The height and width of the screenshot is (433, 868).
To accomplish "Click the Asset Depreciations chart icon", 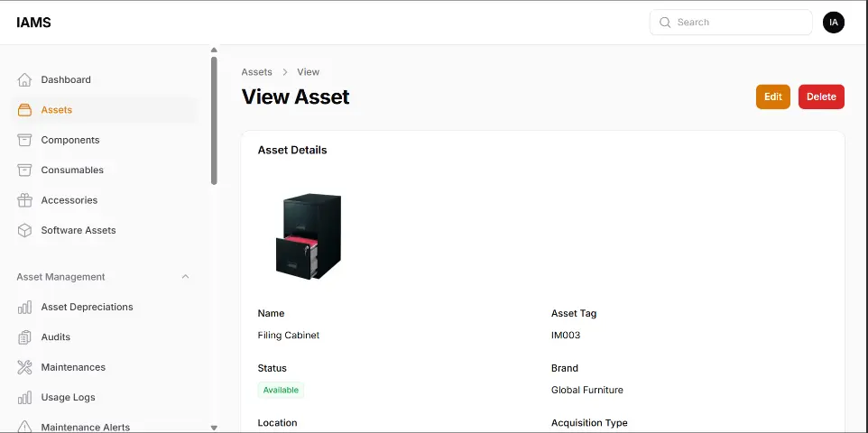I will coord(24,307).
